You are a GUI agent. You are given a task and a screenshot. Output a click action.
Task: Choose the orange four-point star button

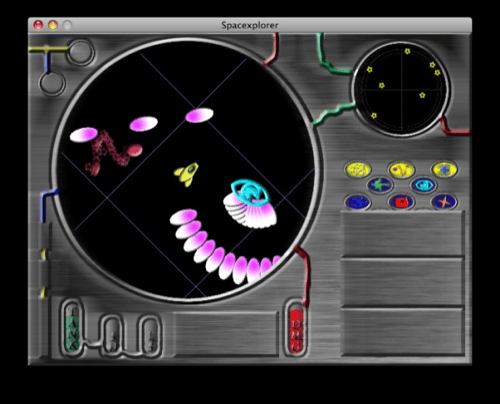coord(445,202)
